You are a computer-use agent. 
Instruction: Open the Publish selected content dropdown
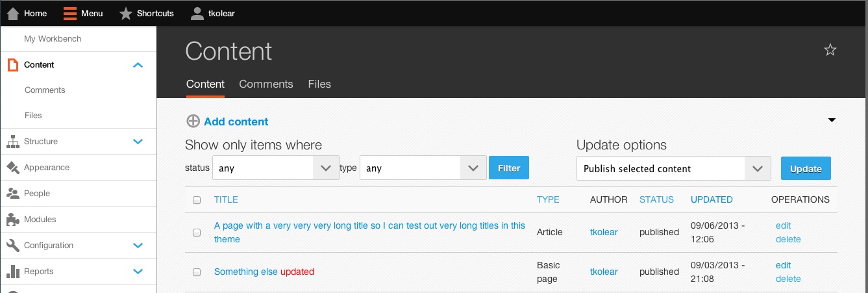click(673, 168)
